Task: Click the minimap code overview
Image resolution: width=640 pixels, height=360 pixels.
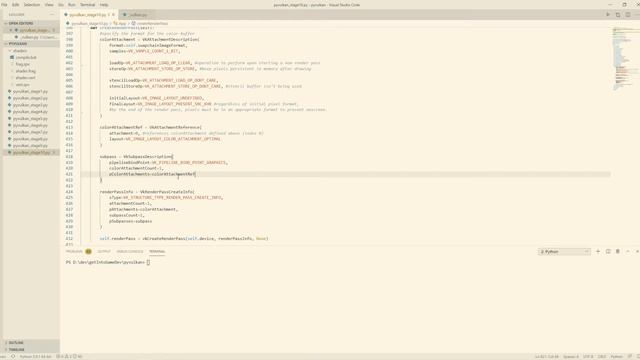Action: click(624, 59)
